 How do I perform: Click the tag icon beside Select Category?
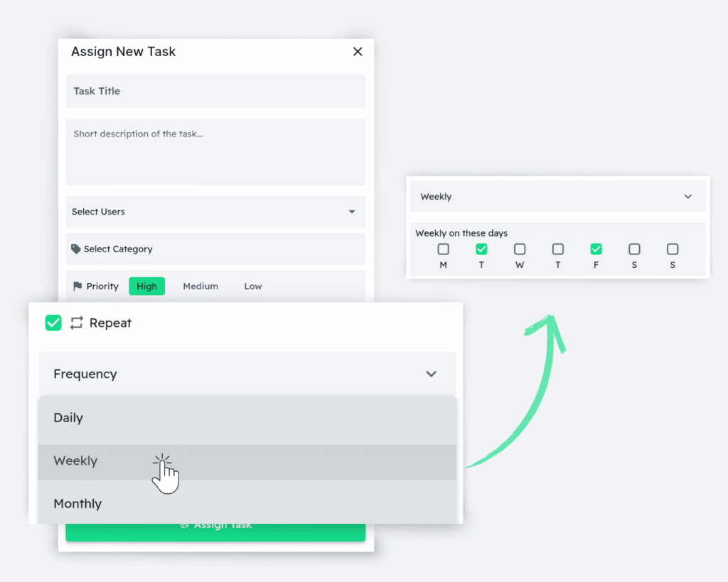pyautogui.click(x=76, y=249)
